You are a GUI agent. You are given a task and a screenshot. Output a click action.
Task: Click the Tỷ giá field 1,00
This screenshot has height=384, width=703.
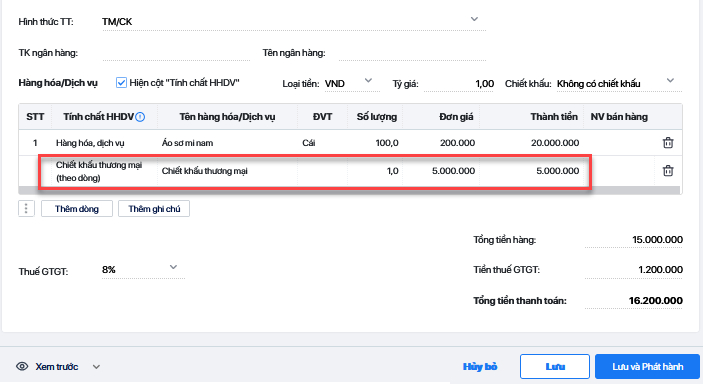(x=459, y=84)
